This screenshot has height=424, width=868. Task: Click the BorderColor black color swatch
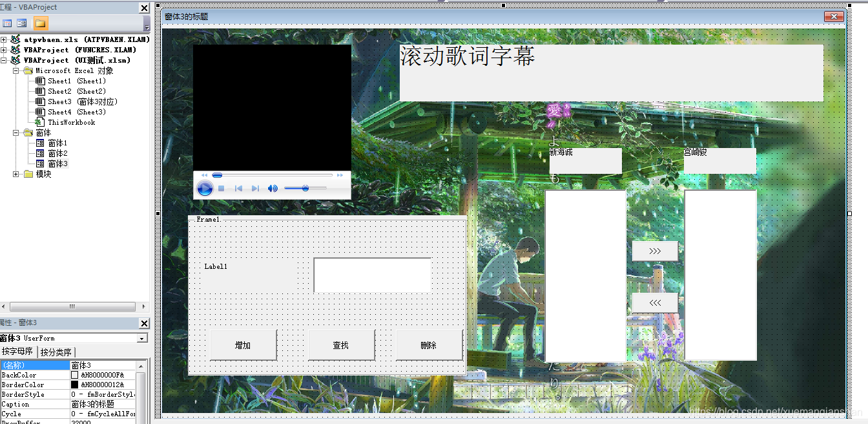[75, 385]
